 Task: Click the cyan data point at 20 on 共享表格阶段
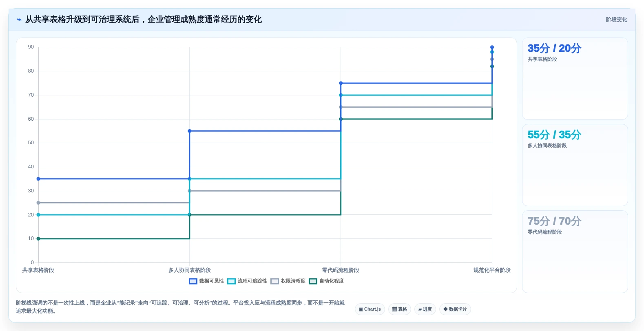pyautogui.click(x=38, y=215)
